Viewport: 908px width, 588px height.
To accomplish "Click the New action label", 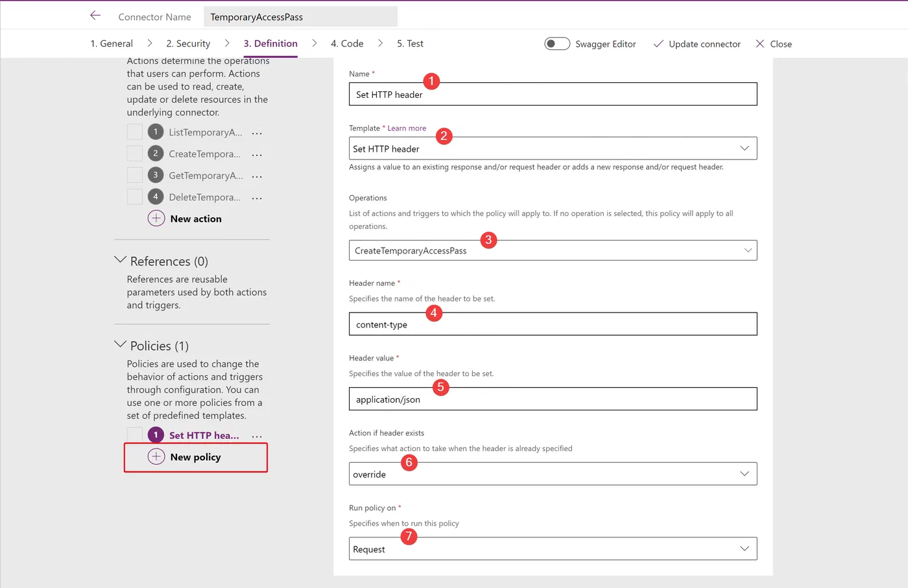I will coord(196,219).
